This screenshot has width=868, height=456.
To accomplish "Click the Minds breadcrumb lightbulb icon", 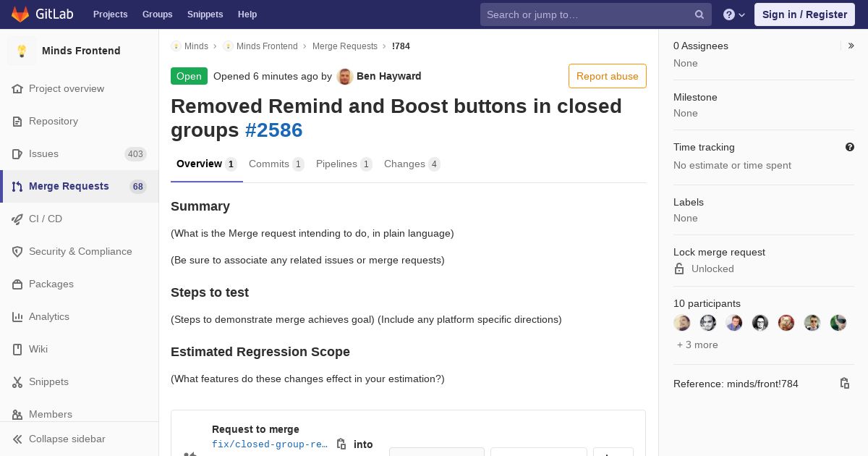I will point(176,46).
